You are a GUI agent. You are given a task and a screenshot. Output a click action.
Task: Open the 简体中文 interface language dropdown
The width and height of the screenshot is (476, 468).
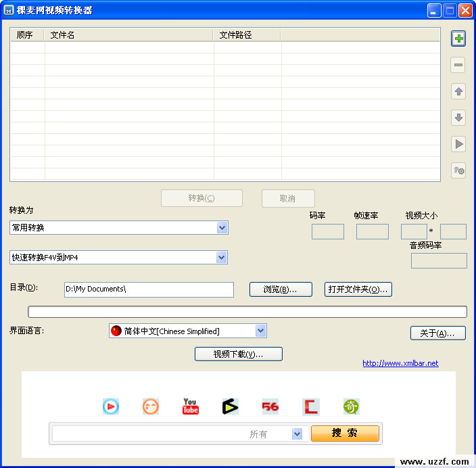click(x=260, y=331)
